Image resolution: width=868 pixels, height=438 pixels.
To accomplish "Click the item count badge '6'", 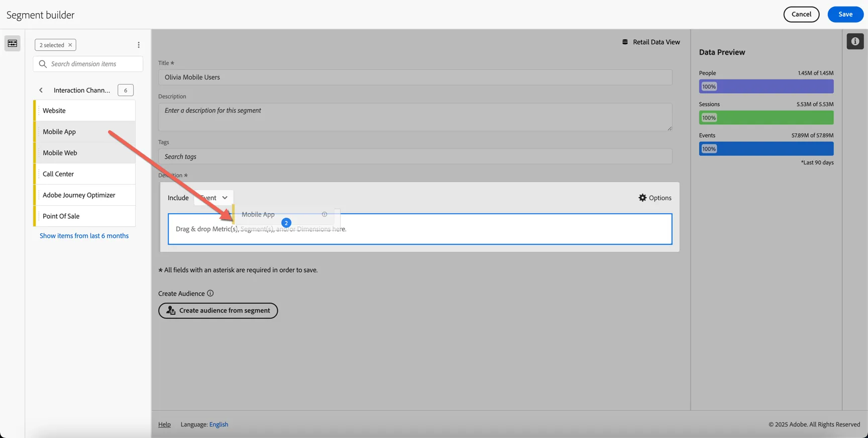I will coord(126,90).
